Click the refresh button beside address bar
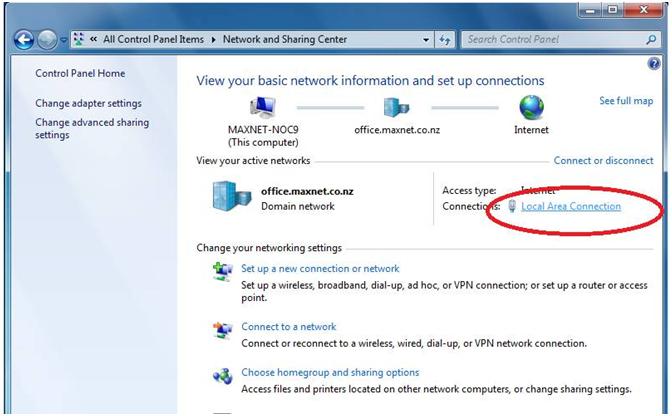This screenshot has height=416, width=672. click(x=446, y=40)
